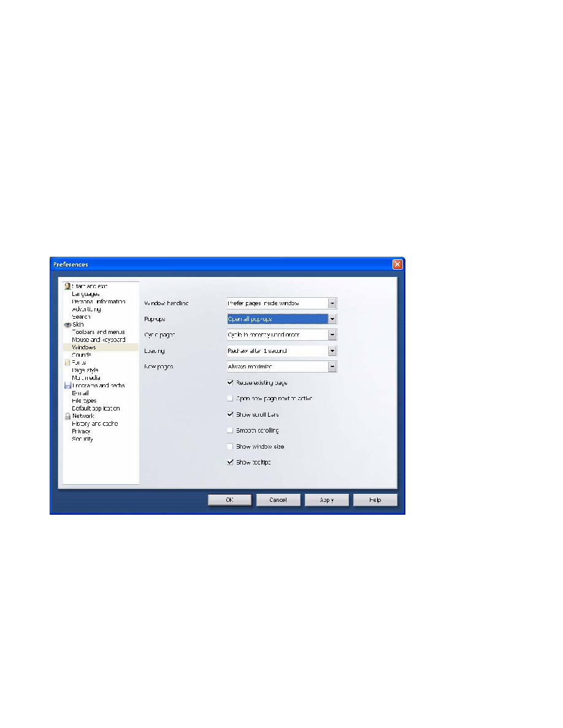Expand the New pages dropdown showing Always maximize
The image size is (563, 728).
point(281,366)
